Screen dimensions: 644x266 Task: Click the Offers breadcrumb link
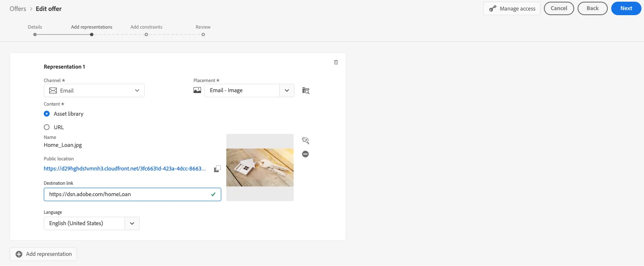pos(18,8)
